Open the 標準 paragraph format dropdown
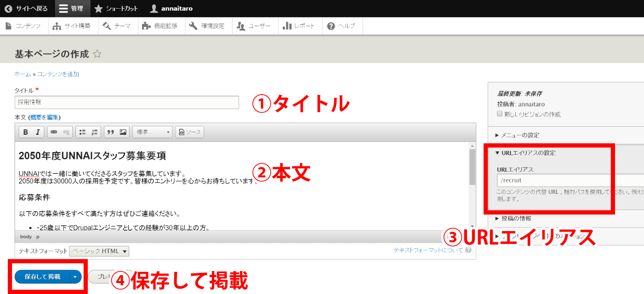Screen dimensions: 644x294 coord(152,132)
